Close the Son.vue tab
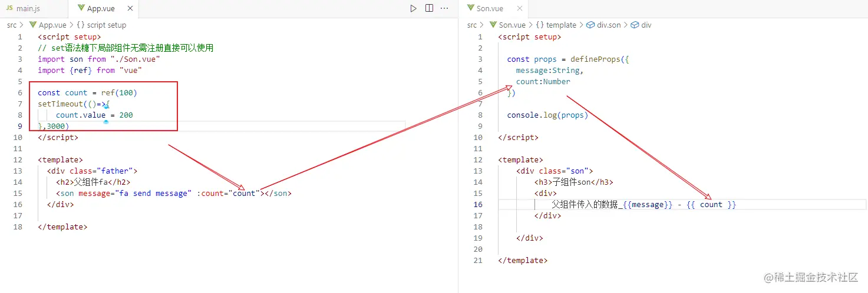868x293 pixels. click(520, 9)
